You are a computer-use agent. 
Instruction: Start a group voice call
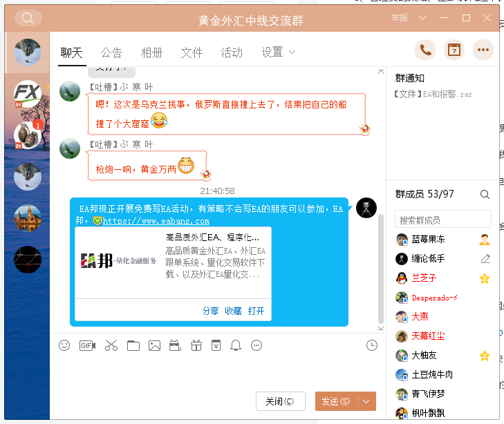coord(425,50)
